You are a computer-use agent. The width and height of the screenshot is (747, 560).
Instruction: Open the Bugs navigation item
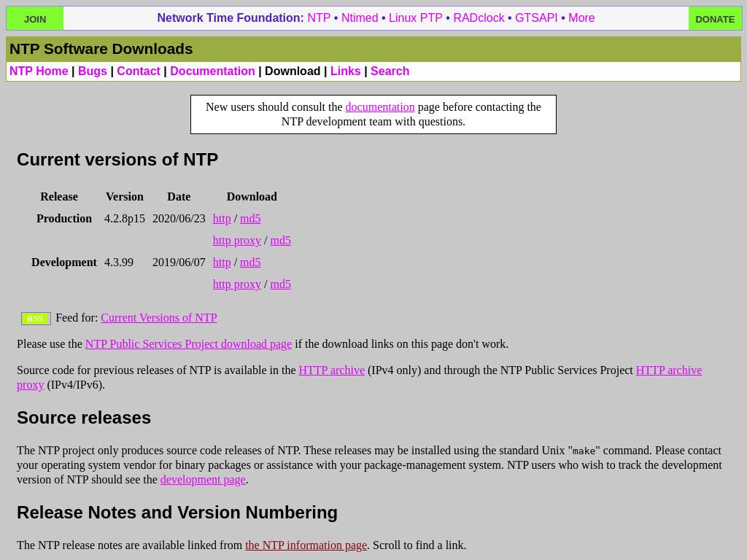point(93,71)
